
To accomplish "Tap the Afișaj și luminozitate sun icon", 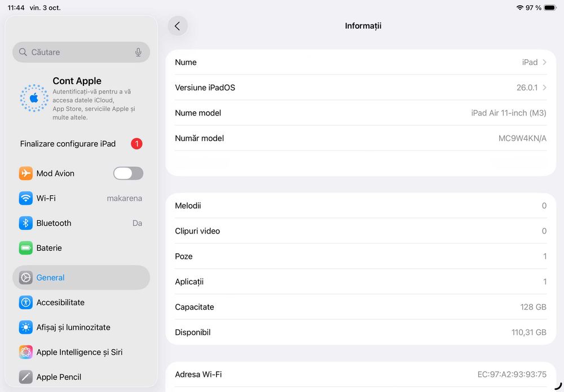I will (x=25, y=327).
